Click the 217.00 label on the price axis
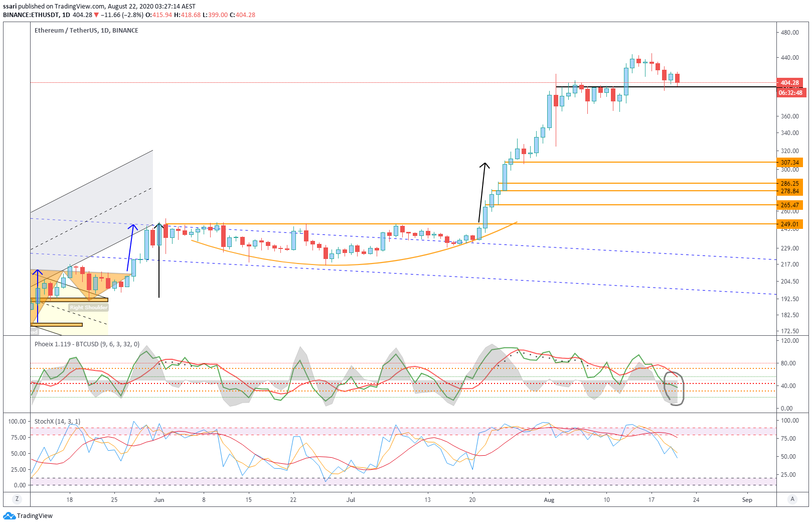Screen dimensions: 812x525 click(x=790, y=265)
